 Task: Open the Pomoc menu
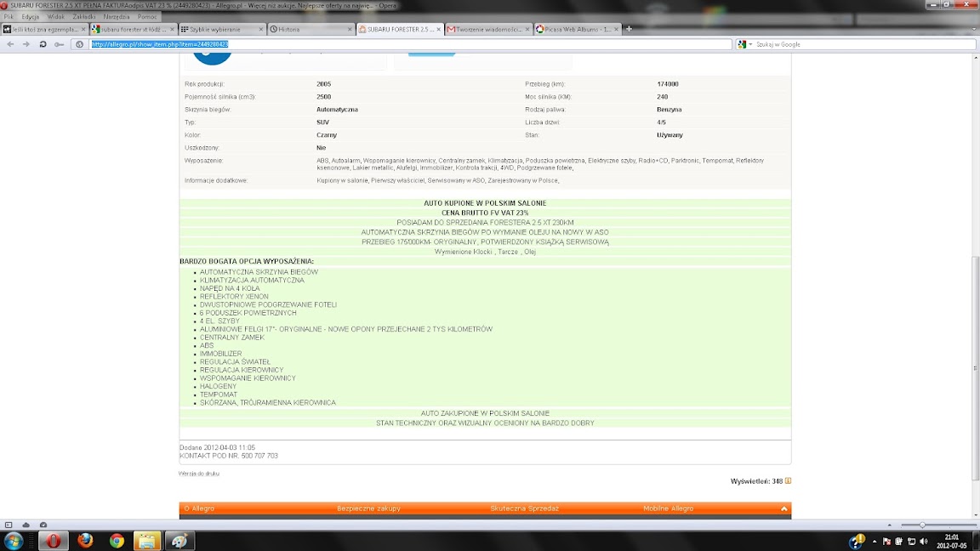pyautogui.click(x=147, y=17)
